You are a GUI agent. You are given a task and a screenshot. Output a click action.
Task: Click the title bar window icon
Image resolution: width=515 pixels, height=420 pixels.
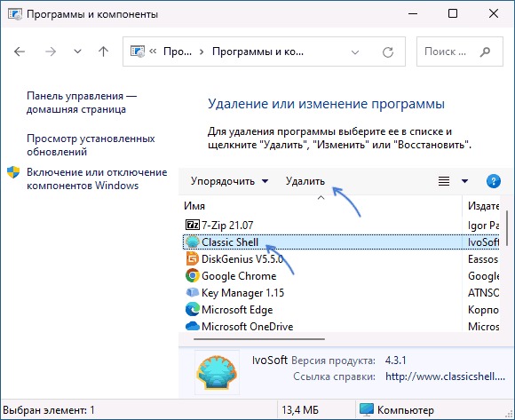pos(15,14)
